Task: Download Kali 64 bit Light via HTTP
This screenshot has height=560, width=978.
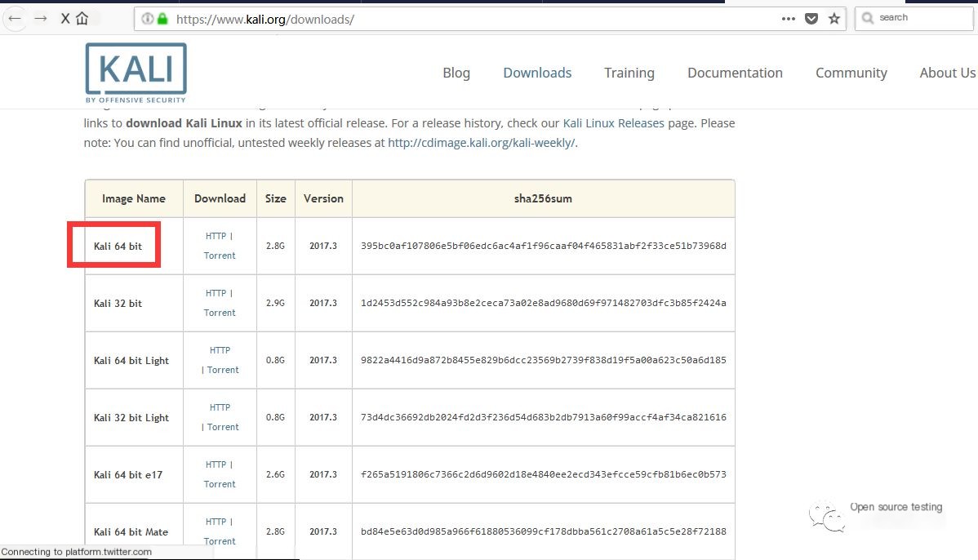Action: click(x=220, y=350)
